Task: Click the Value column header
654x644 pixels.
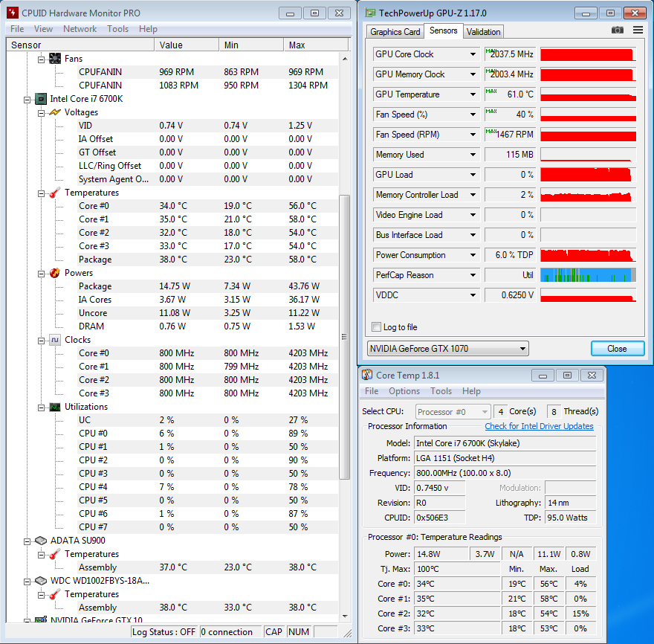Action: point(187,45)
